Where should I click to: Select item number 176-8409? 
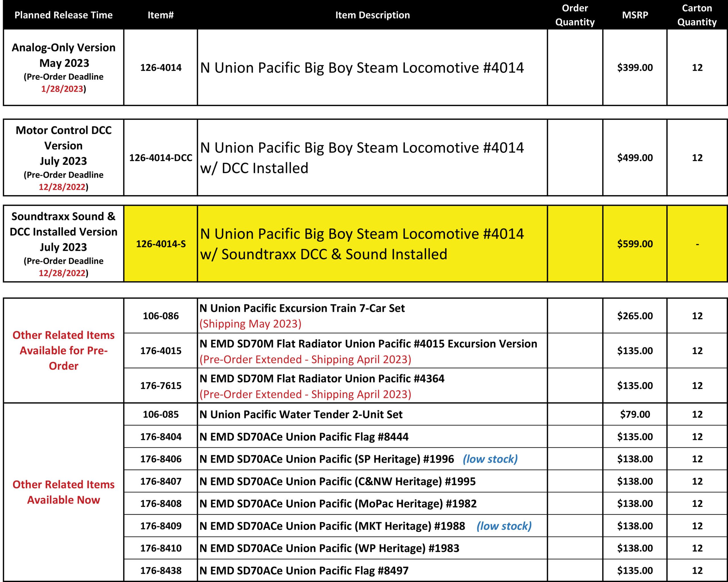pos(161,526)
